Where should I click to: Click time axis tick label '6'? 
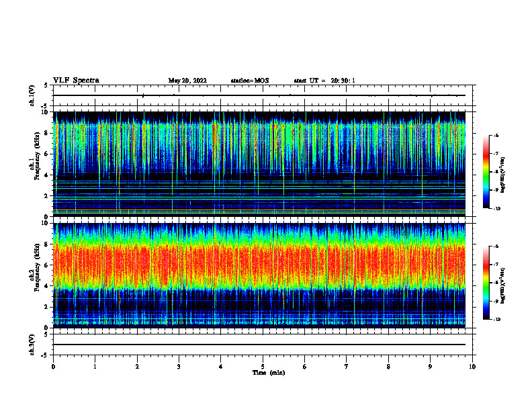305,367
